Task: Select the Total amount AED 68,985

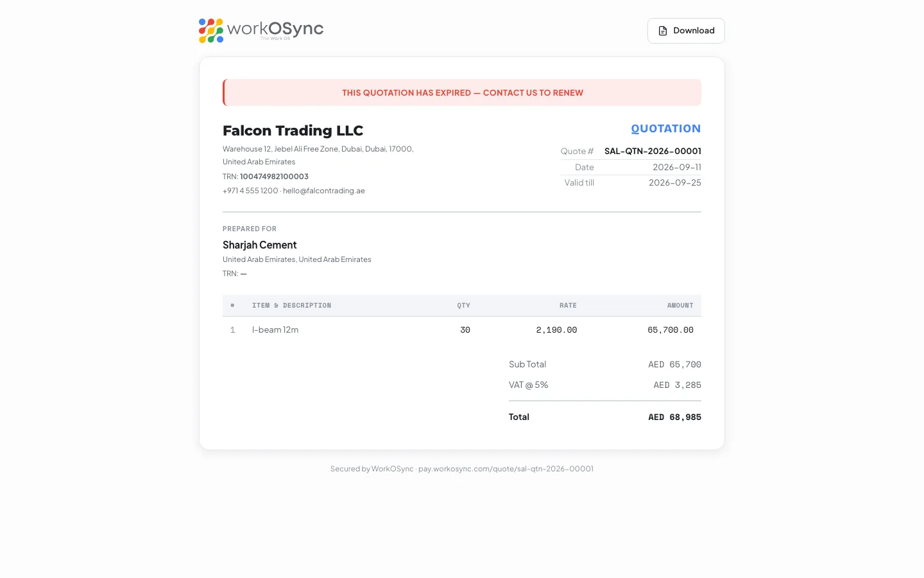Action: [674, 417]
